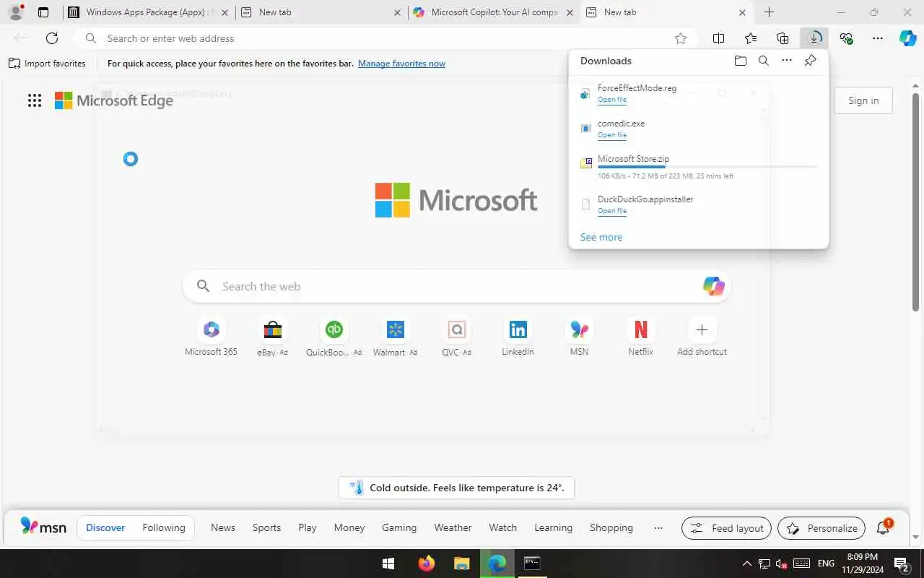Click See more in Downloads panel

click(x=601, y=237)
